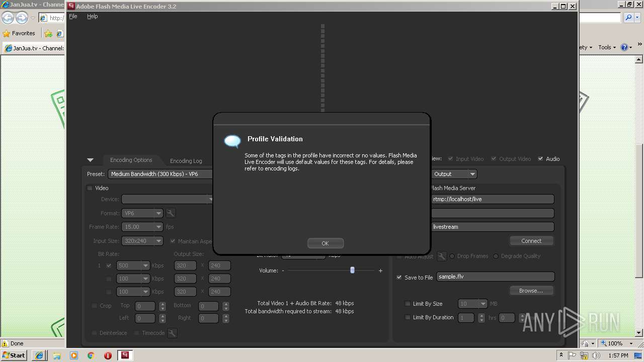Open Windows Media Player taskbar icon
644x362 pixels.
(74, 355)
